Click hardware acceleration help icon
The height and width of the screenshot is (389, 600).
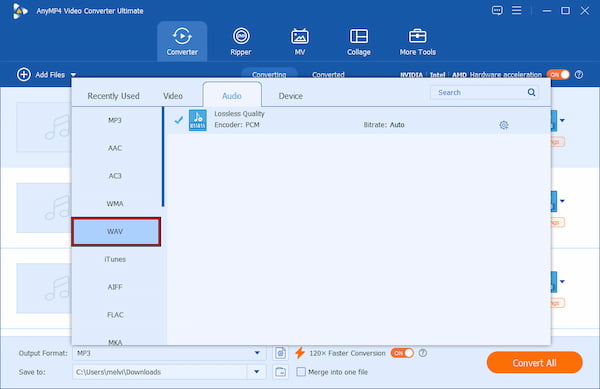click(579, 75)
